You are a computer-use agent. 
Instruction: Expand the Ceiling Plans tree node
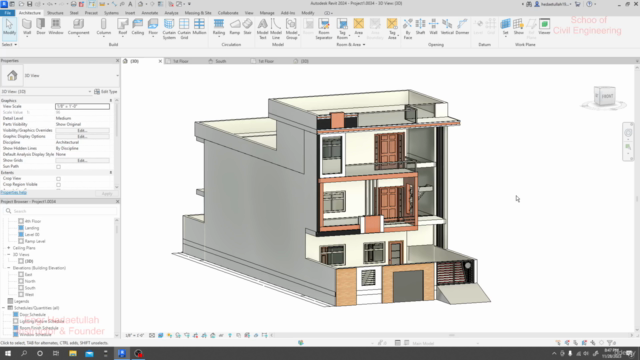coord(9,248)
